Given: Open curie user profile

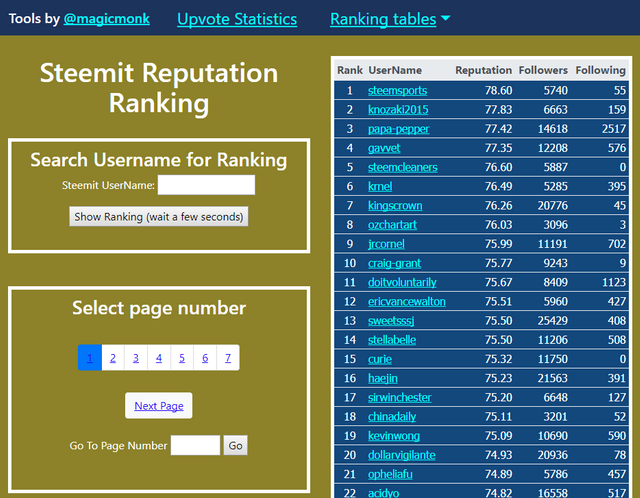Looking at the screenshot, I should 380,359.
